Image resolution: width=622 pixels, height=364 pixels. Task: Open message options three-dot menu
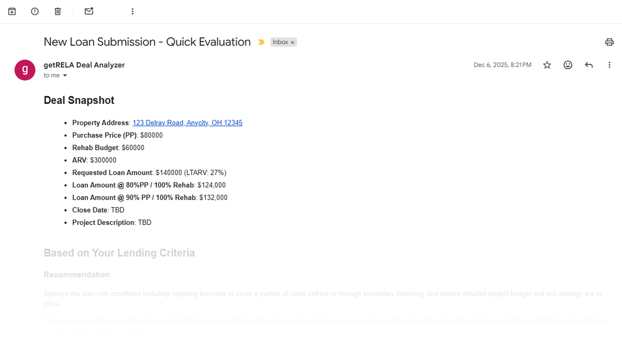(x=609, y=65)
